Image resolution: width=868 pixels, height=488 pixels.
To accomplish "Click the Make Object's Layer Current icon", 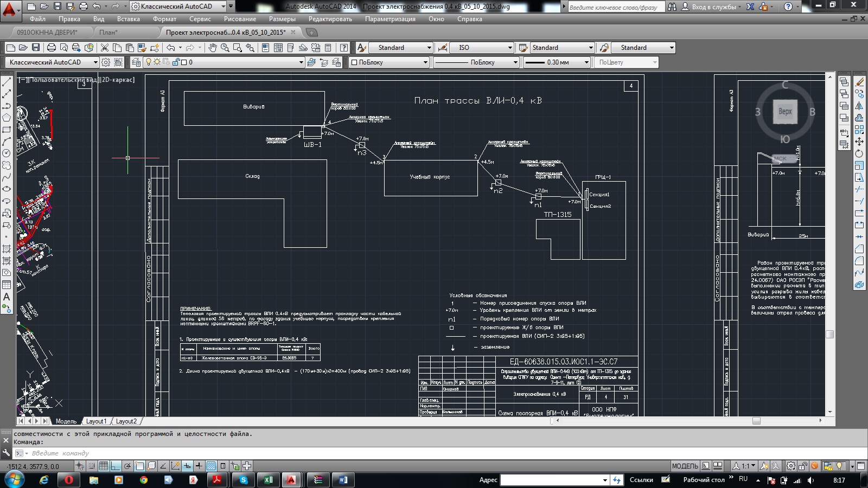I will 311,62.
